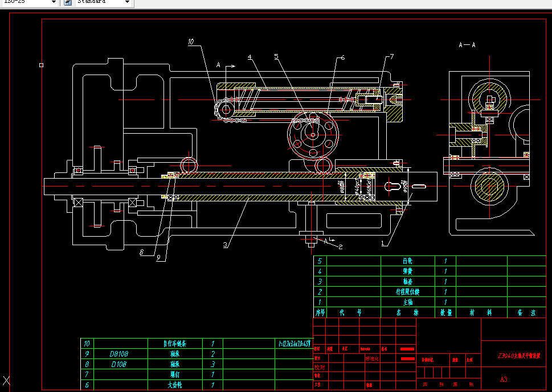Click the Z3040 drawing title in title block

coord(519,356)
